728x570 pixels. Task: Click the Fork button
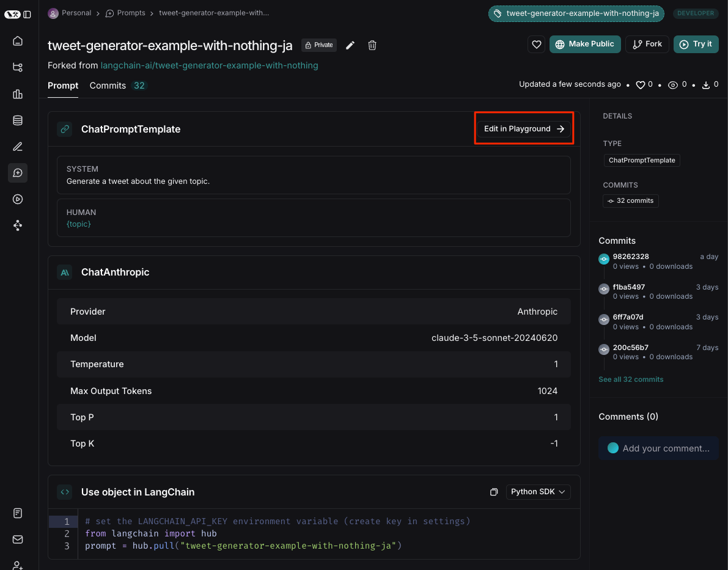pos(647,44)
